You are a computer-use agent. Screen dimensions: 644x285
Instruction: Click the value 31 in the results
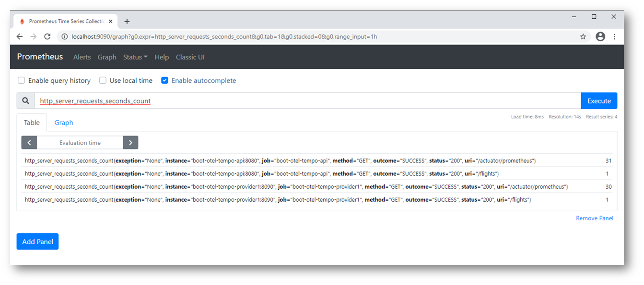pos(608,160)
